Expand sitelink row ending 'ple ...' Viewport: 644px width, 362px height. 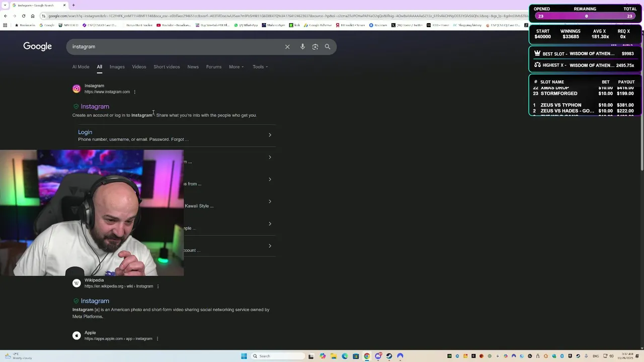click(270, 224)
